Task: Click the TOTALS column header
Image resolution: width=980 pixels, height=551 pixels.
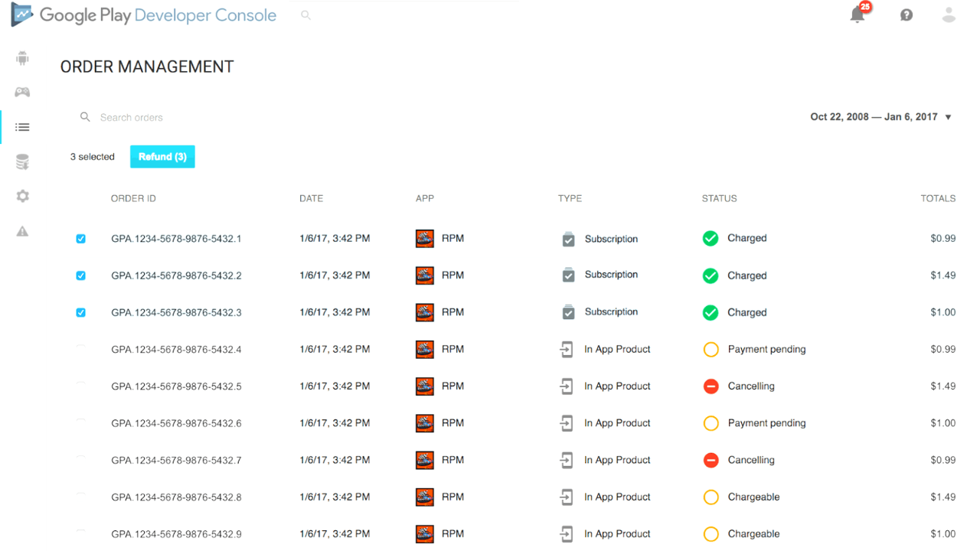Action: click(938, 198)
